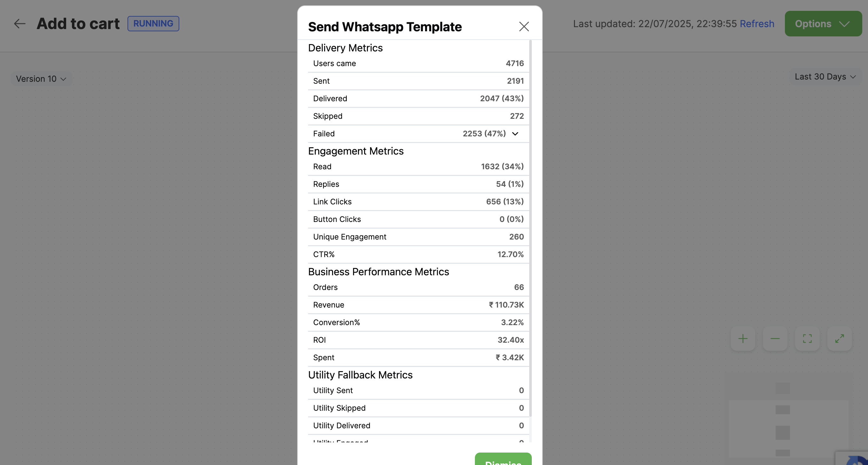Viewport: 868px width, 465px height.
Task: Click the fit-to-view icon
Action: [807, 339]
